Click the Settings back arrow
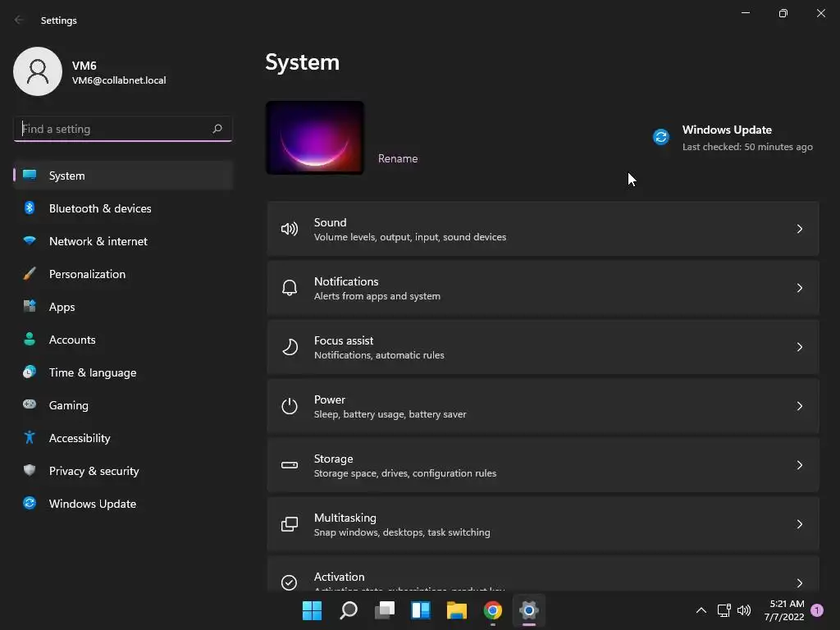840x630 pixels. coord(20,20)
